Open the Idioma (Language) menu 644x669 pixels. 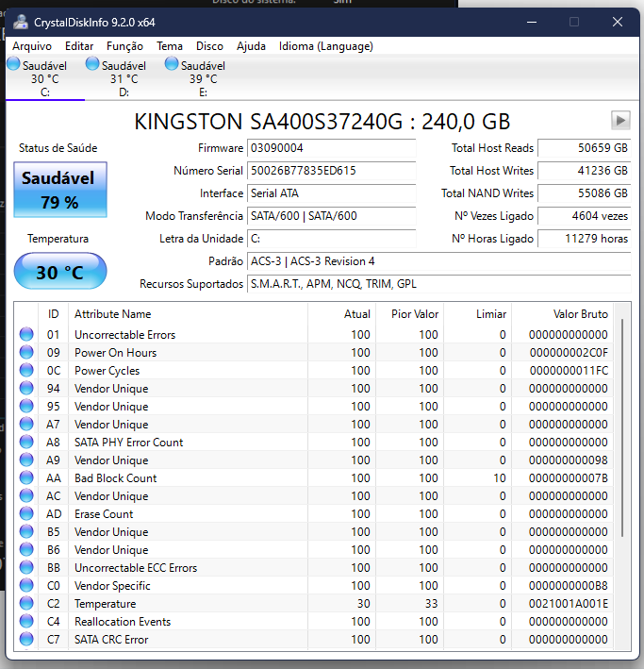[x=326, y=46]
